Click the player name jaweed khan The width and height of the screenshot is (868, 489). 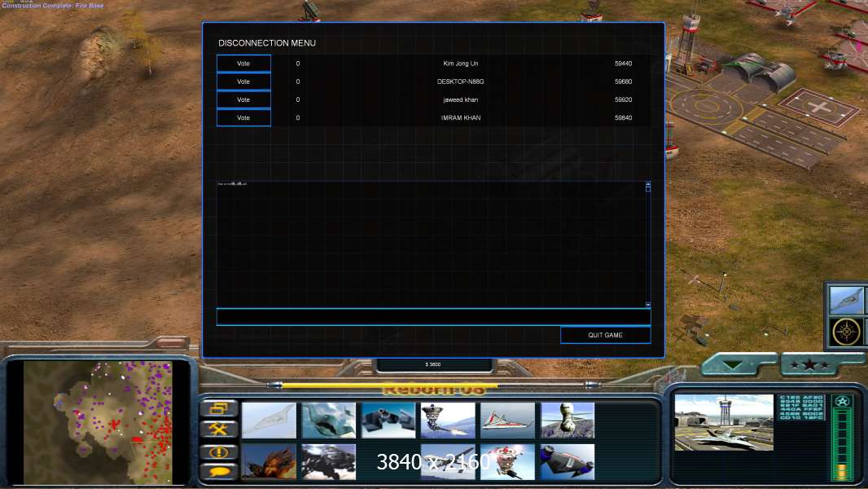point(461,99)
